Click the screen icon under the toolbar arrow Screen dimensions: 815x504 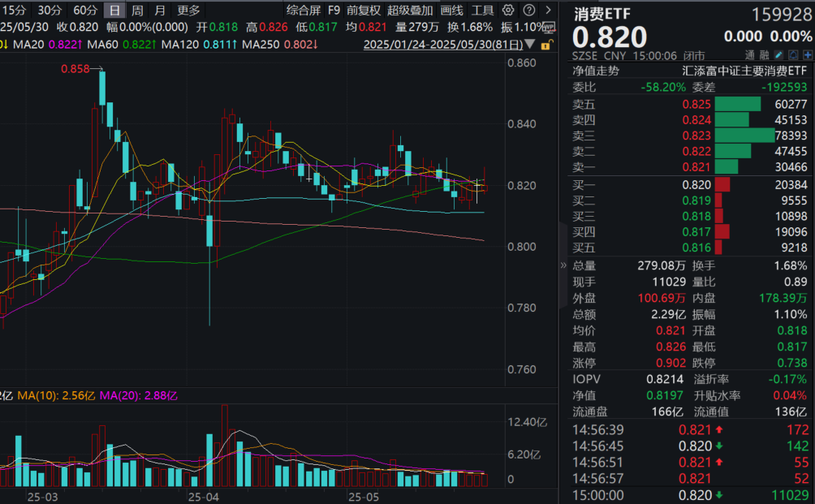click(x=549, y=27)
